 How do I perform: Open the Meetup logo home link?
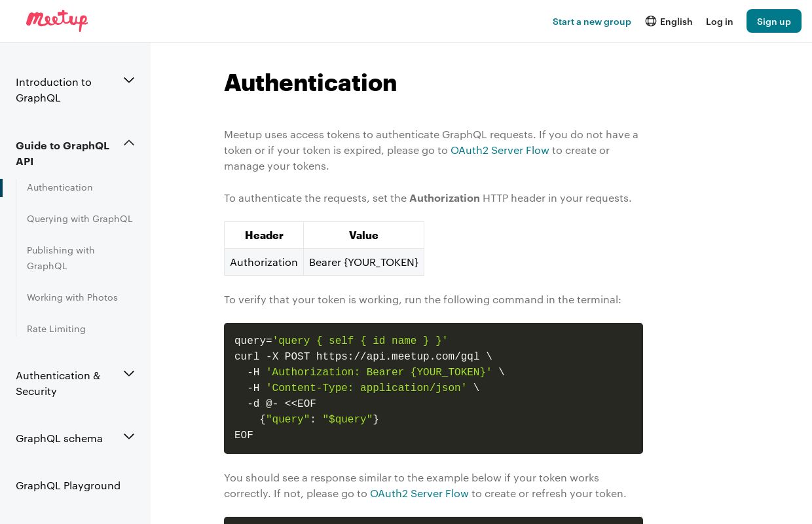pyautogui.click(x=57, y=20)
